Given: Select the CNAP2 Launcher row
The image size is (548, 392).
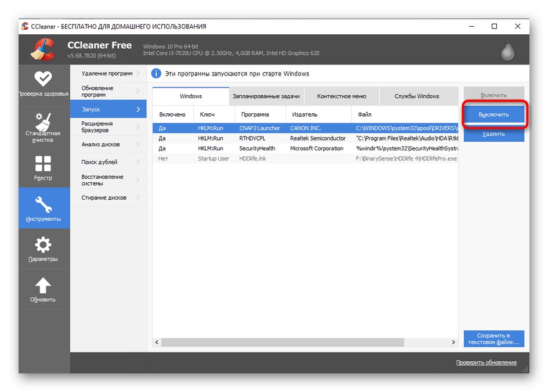Looking at the screenshot, I should pos(305,128).
